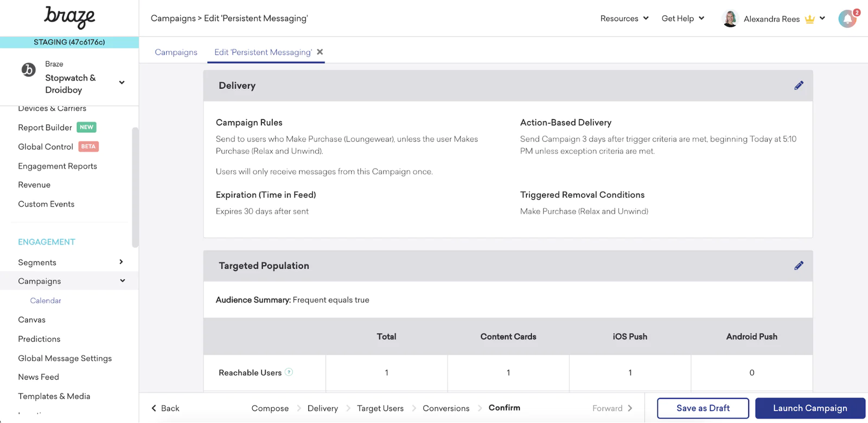868x423 pixels.
Task: Click Save as Draft
Action: tap(703, 408)
